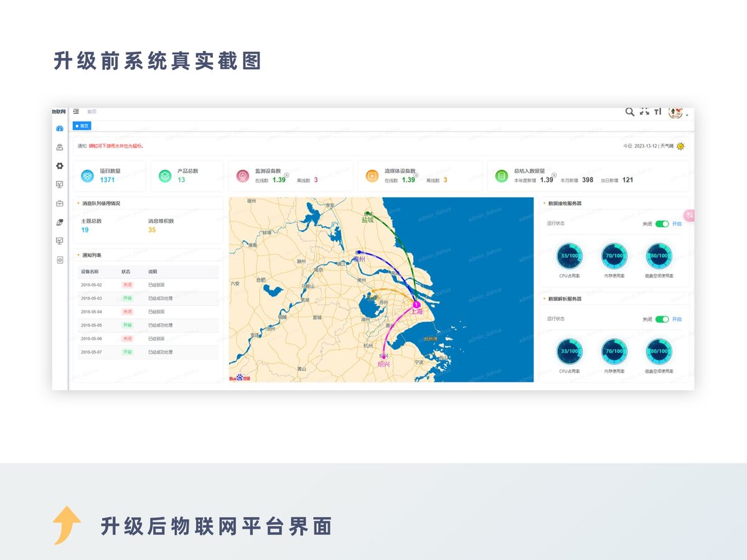The image size is (747, 560).
Task: Click the 上海 marker on the map
Action: click(416, 305)
